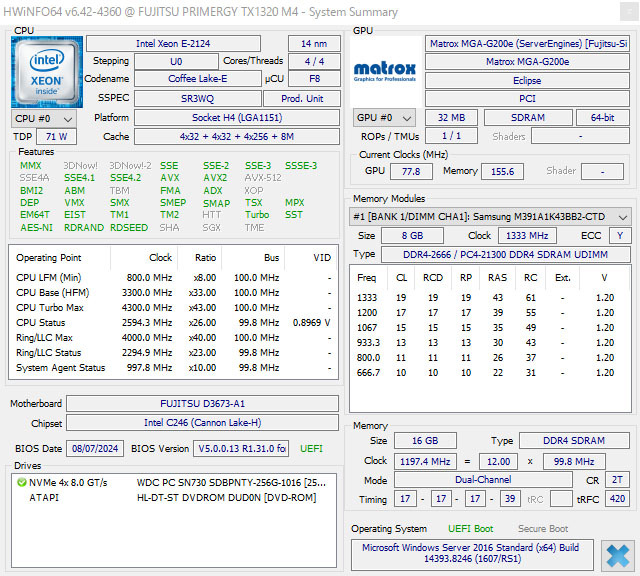The height and width of the screenshot is (576, 640).
Task: Click the System Agent Status row
Action: pyautogui.click(x=173, y=368)
